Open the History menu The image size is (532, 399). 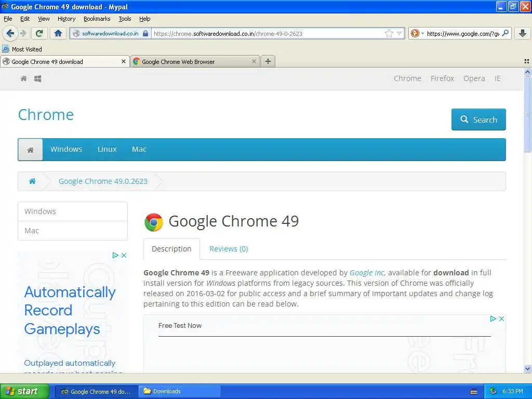66,19
